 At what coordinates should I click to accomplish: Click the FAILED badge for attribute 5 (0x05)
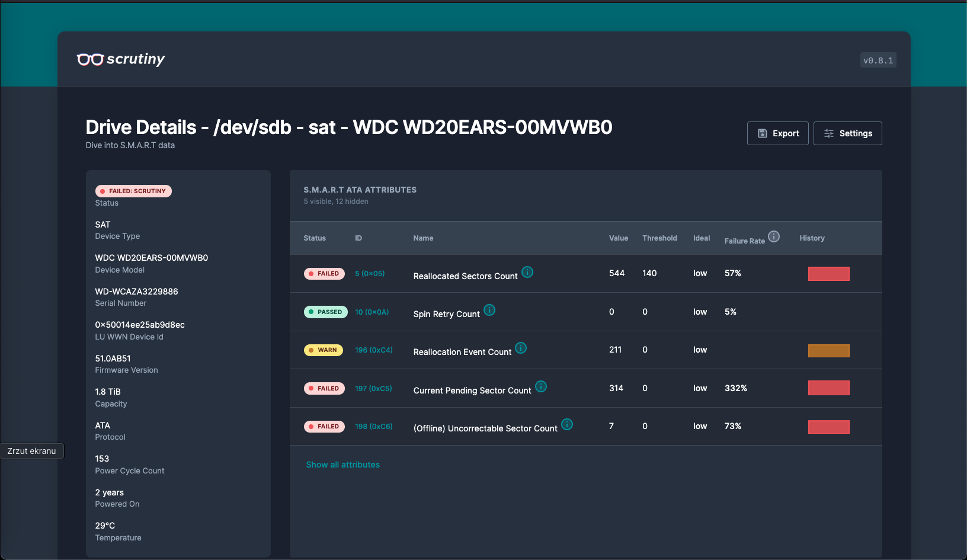coord(324,274)
